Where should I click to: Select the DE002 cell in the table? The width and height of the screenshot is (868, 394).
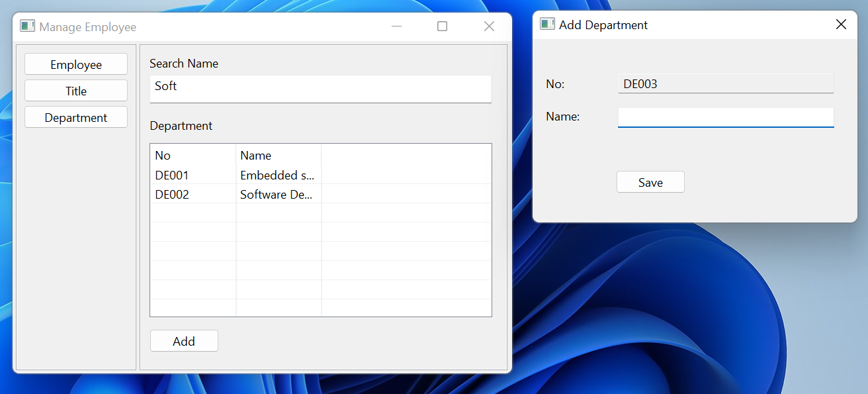(193, 194)
